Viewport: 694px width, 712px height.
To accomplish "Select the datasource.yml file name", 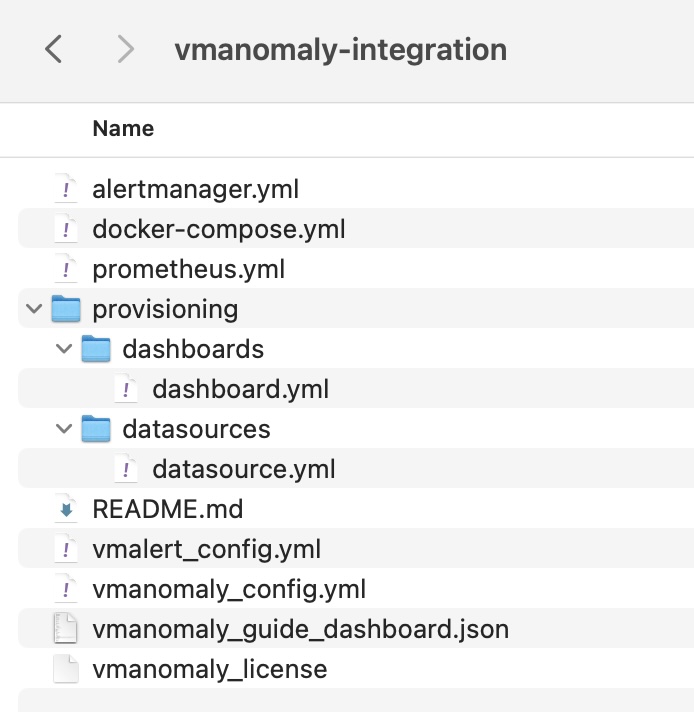I will [x=243, y=469].
